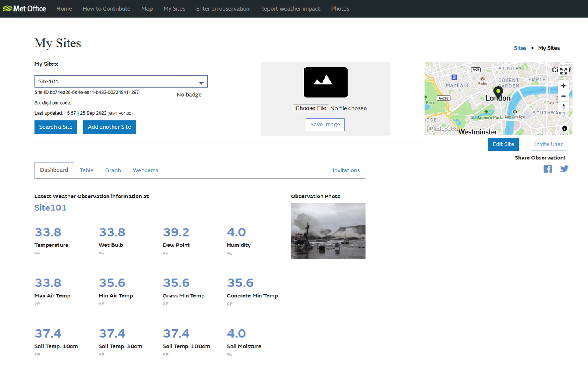588x373 pixels.
Task: Open the Site101 site dropdown
Action: (121, 81)
